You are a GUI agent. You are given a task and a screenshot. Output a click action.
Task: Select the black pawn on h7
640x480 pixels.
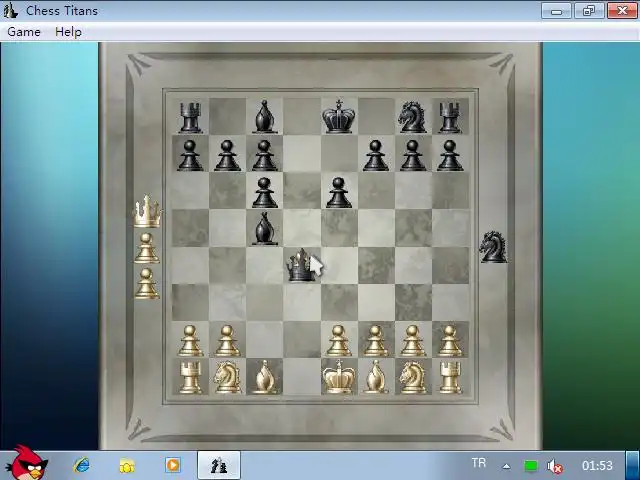click(x=449, y=155)
